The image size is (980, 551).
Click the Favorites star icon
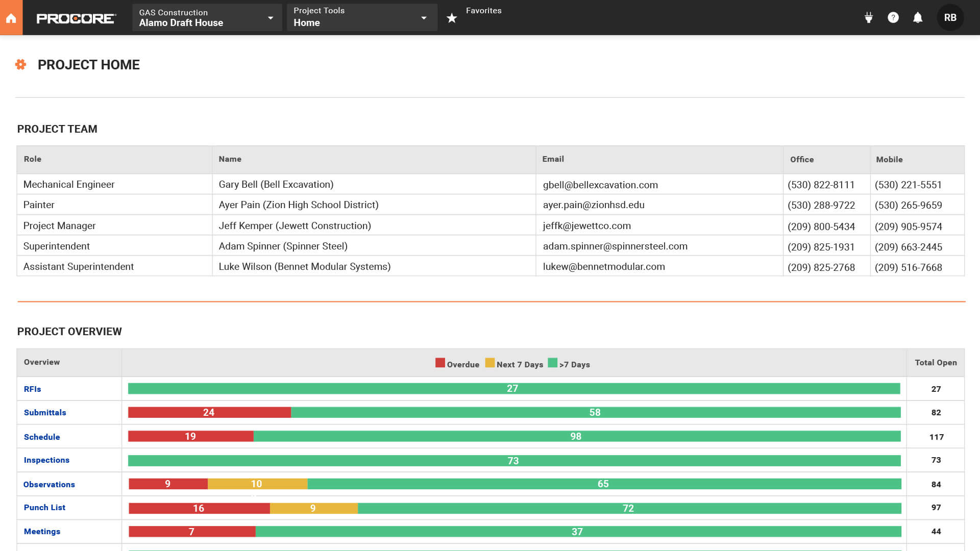pyautogui.click(x=451, y=17)
